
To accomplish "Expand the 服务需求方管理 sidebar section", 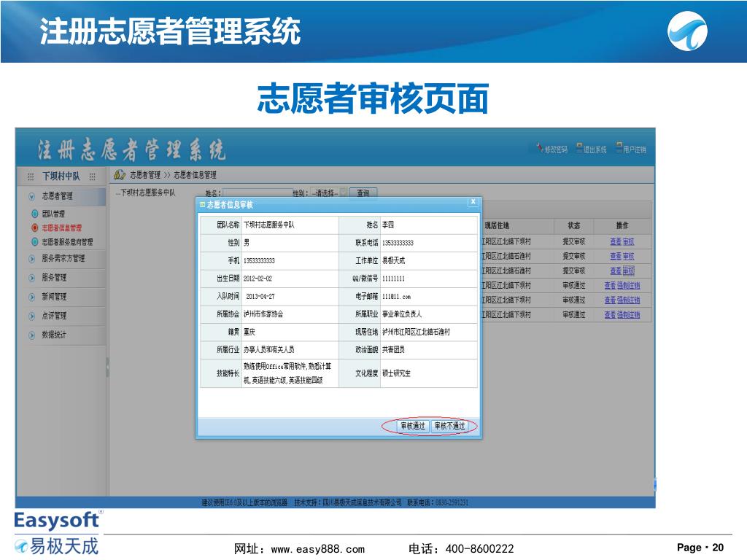I will [x=32, y=258].
